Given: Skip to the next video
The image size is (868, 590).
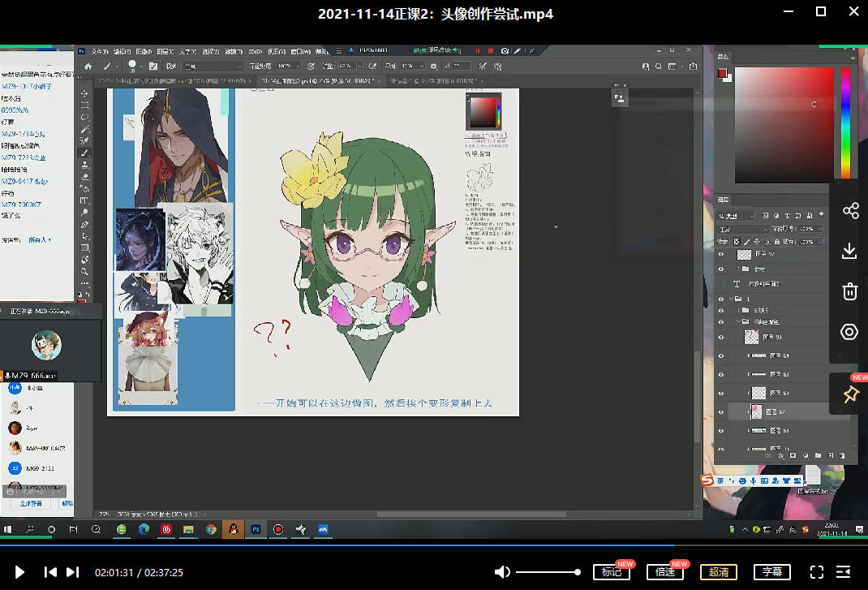Looking at the screenshot, I should [x=72, y=572].
